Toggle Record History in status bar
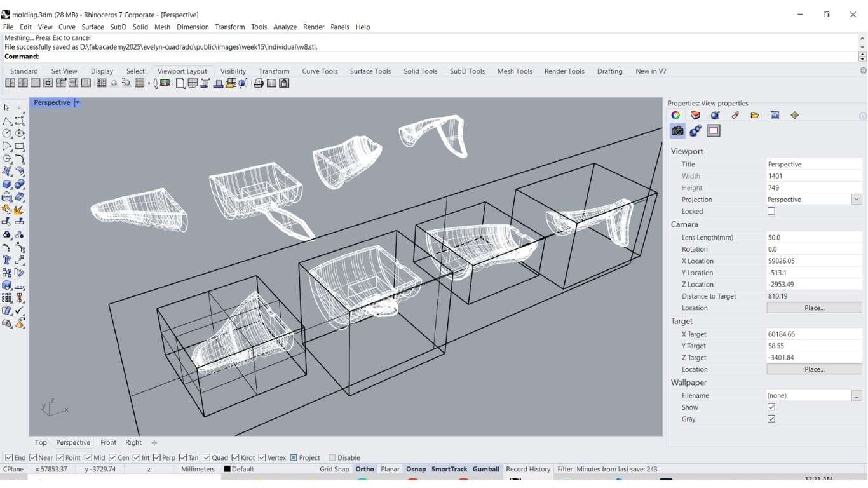 coord(528,469)
